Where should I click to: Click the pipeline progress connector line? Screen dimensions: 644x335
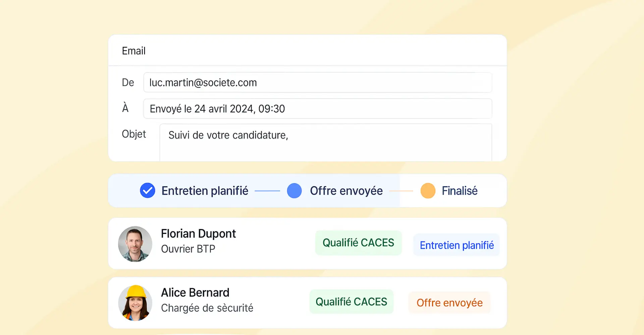tap(268, 190)
